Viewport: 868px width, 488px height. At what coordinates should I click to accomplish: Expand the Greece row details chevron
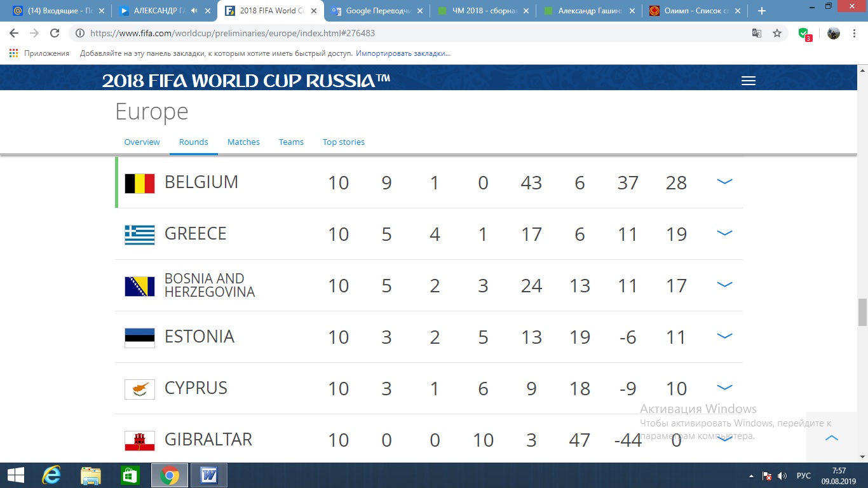pyautogui.click(x=724, y=233)
